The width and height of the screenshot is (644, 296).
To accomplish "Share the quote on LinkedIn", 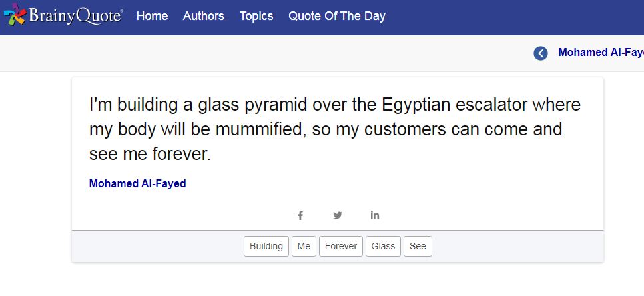I will 375,215.
